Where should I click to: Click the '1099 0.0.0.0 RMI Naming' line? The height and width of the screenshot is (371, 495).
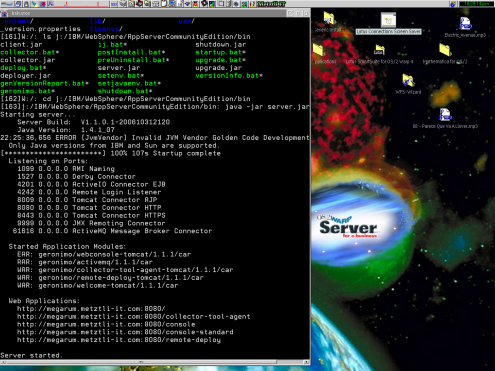[x=66, y=169]
